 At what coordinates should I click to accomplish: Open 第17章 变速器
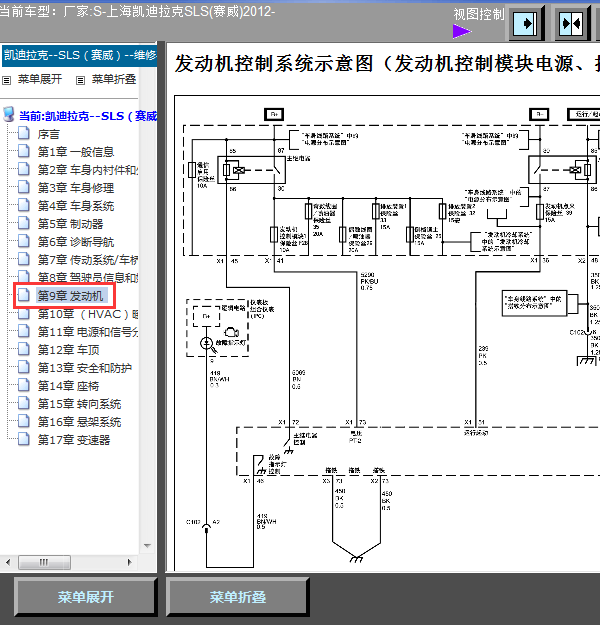point(74,440)
